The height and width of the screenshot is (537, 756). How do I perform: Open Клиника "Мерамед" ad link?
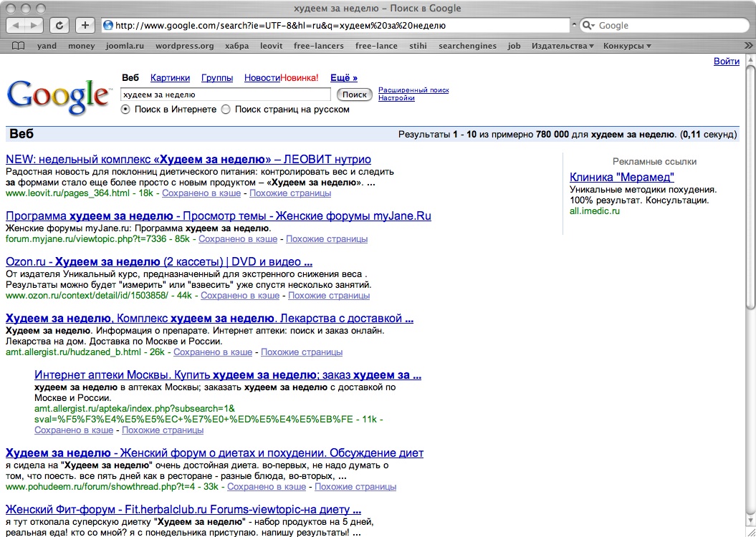[x=622, y=177]
